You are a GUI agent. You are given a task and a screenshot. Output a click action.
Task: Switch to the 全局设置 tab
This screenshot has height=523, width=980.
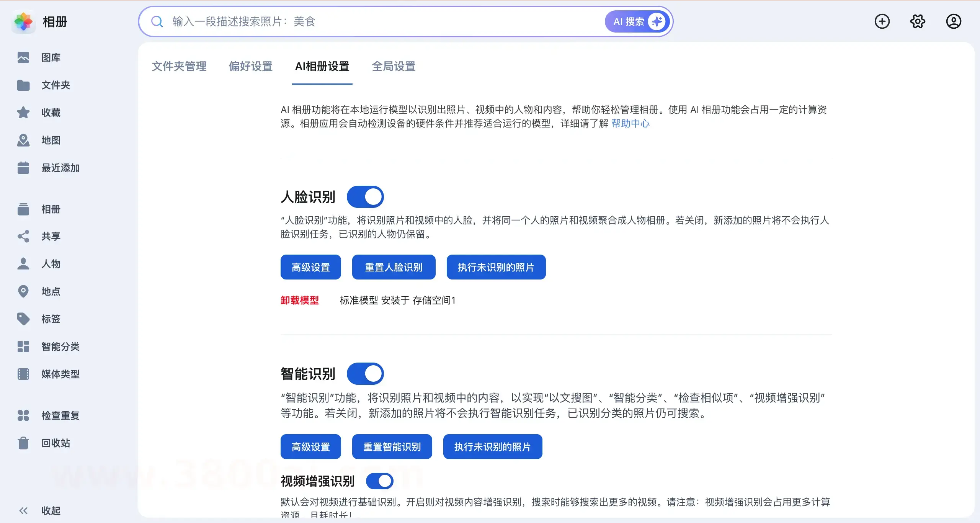(x=394, y=67)
